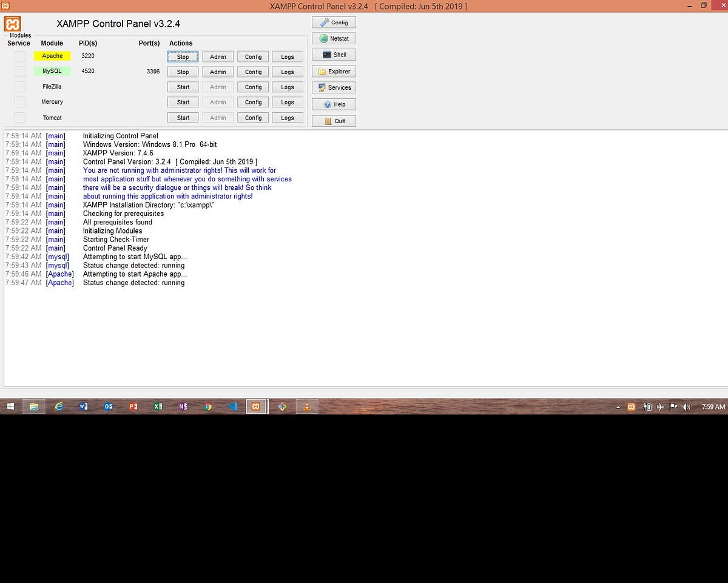Click the Tomcat module label
This screenshot has width=728, height=583.
[x=52, y=118]
